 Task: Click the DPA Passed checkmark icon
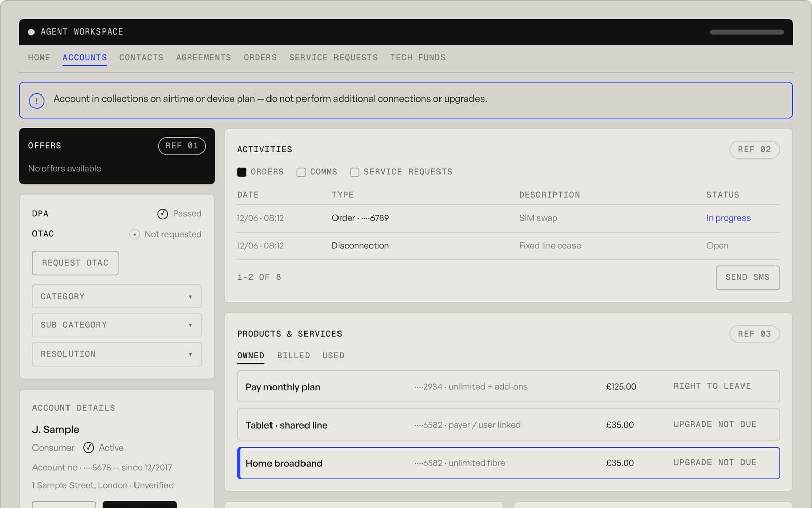coord(162,214)
